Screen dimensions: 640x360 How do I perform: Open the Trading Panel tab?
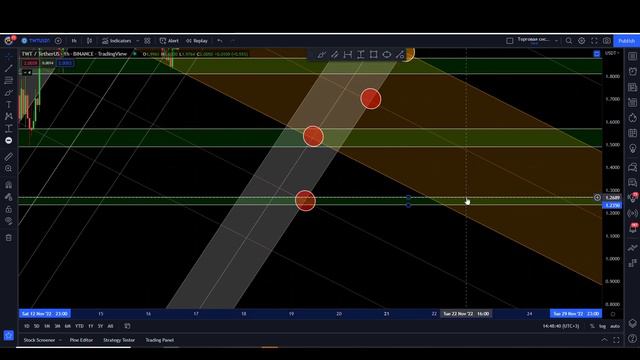coord(160,340)
